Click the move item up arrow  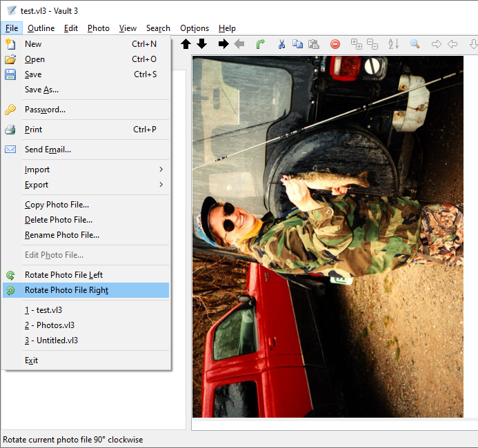pyautogui.click(x=186, y=44)
